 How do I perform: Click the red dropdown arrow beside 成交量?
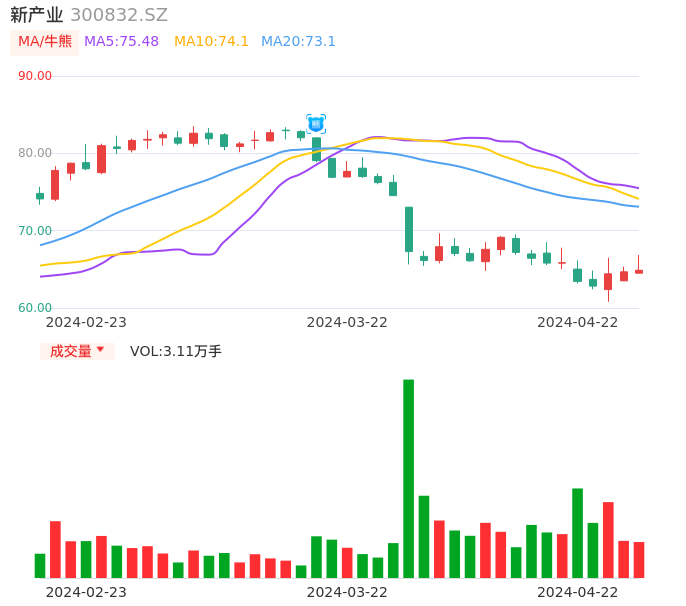pyautogui.click(x=100, y=350)
